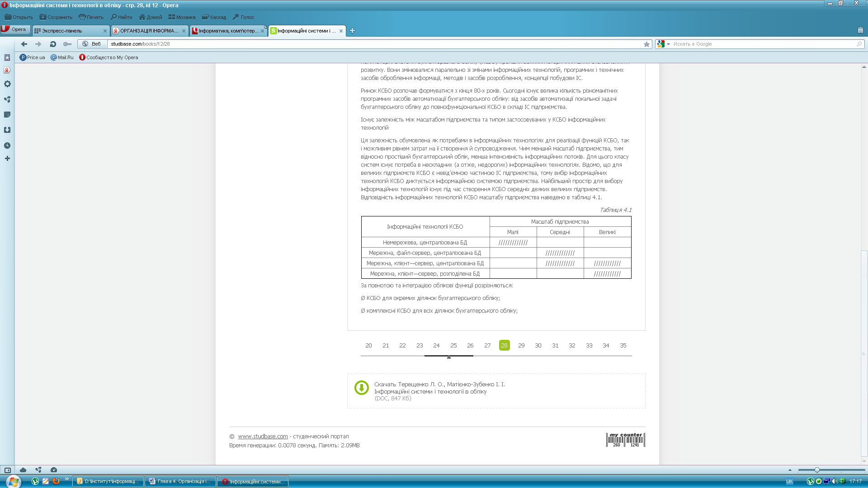Adjust the zoom slider in status bar
This screenshot has height=488, width=868.
(817, 470)
